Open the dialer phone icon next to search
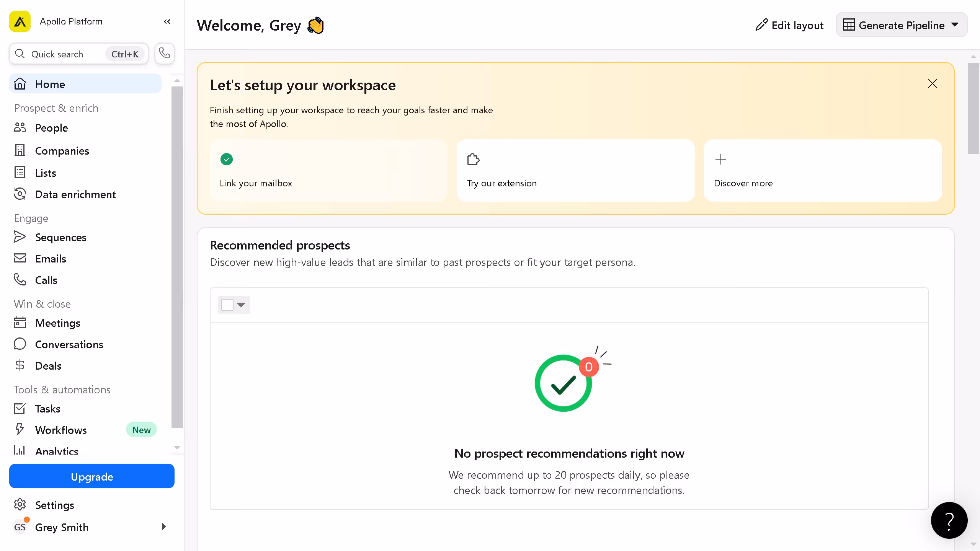Image resolution: width=980 pixels, height=551 pixels. pos(164,54)
